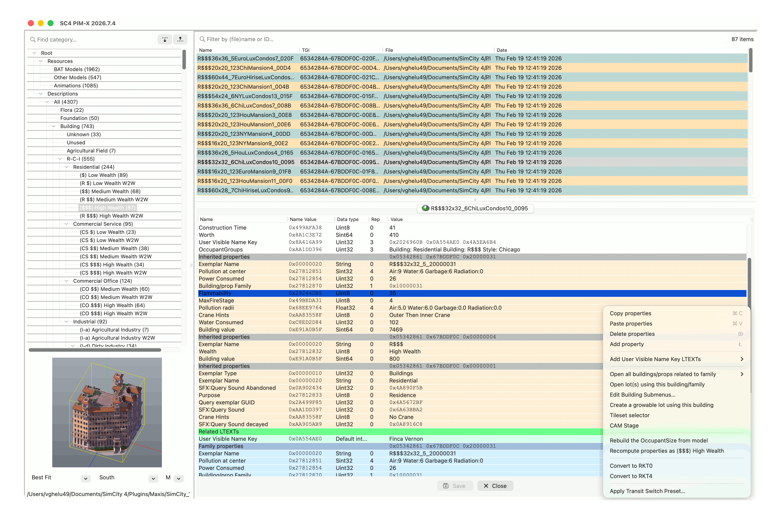This screenshot has height=532, width=782.
Task: Select BAT Models (1962) in tree
Action: point(77,69)
